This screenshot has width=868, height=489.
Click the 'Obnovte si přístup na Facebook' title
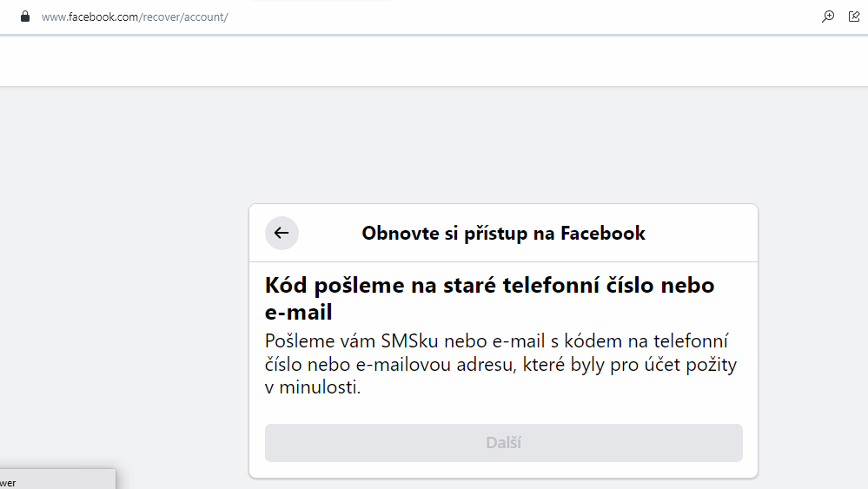click(503, 233)
